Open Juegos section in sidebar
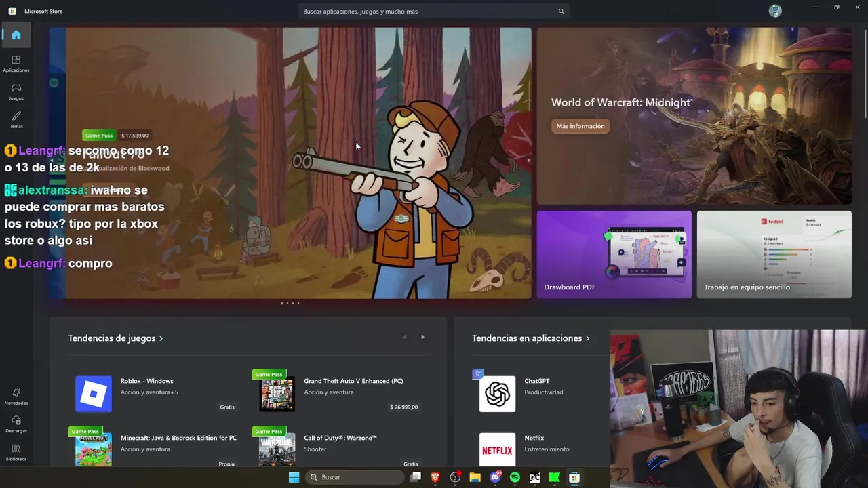This screenshot has width=868, height=488. point(16,91)
